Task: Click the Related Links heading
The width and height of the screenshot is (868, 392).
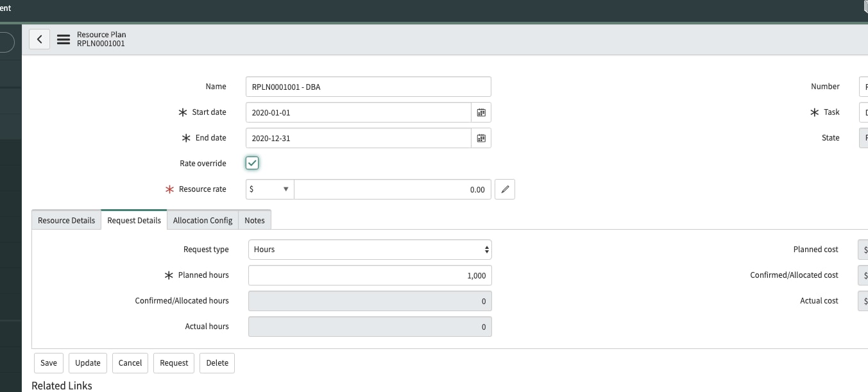Action: [62, 386]
